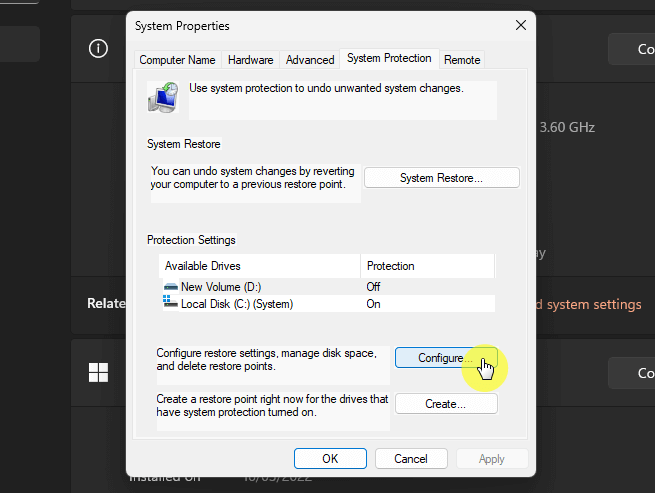This screenshot has width=655, height=493.
Task: Click Create... to make a restore point
Action: pos(446,404)
